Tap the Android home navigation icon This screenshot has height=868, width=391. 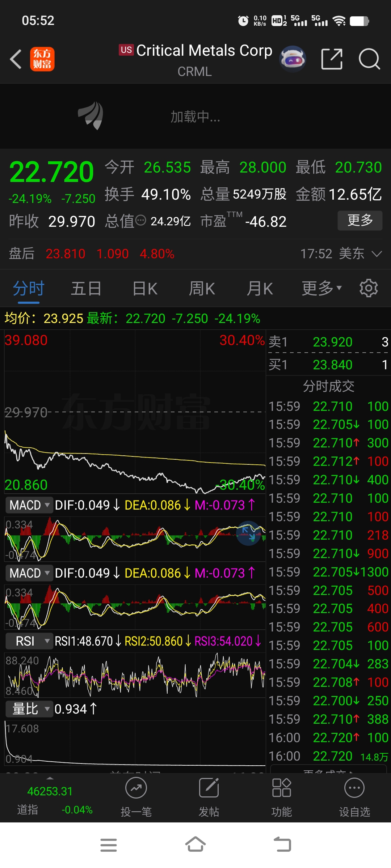(195, 844)
